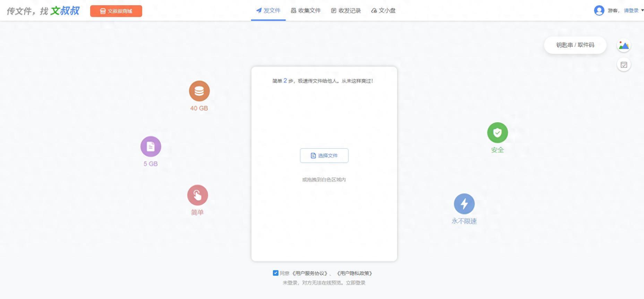Open the 《用户隐私政策》 link
Screen dimensions: 644x299
click(x=354, y=273)
